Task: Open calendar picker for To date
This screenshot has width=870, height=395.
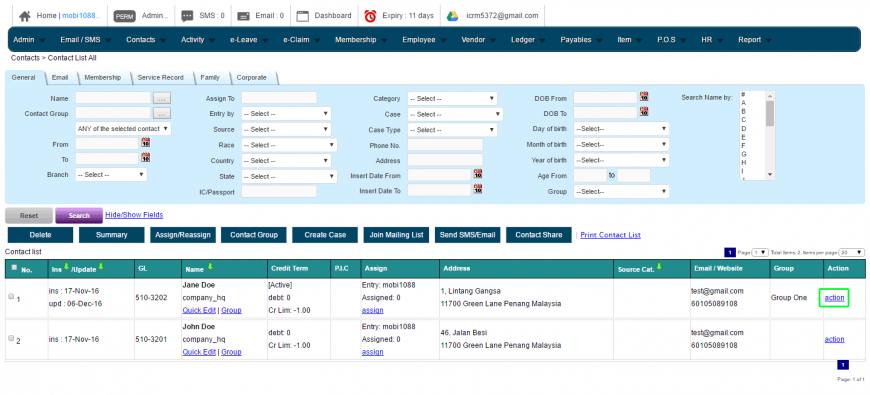Action: click(x=145, y=158)
